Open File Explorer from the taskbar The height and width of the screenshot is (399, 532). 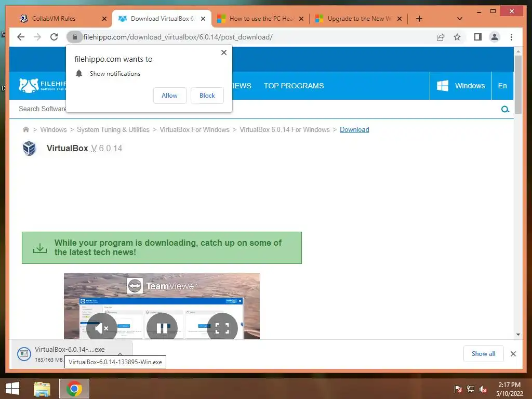pyautogui.click(x=42, y=389)
